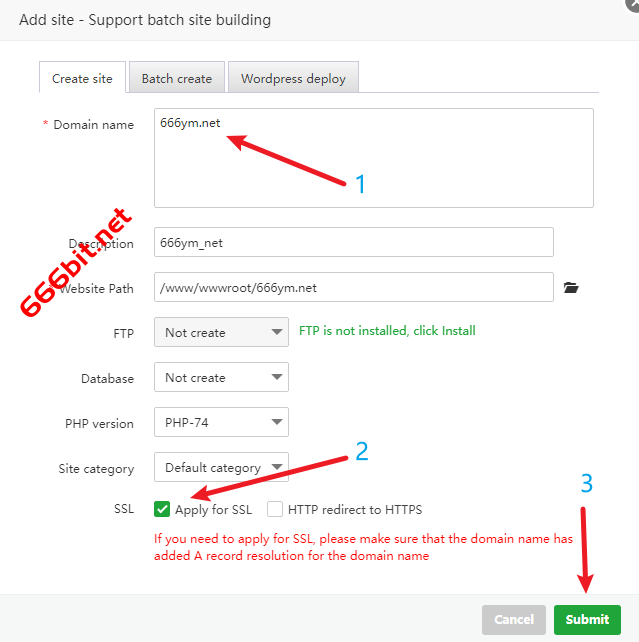Expand the FTP dropdown
The width and height of the screenshot is (639, 642).
pos(221,332)
